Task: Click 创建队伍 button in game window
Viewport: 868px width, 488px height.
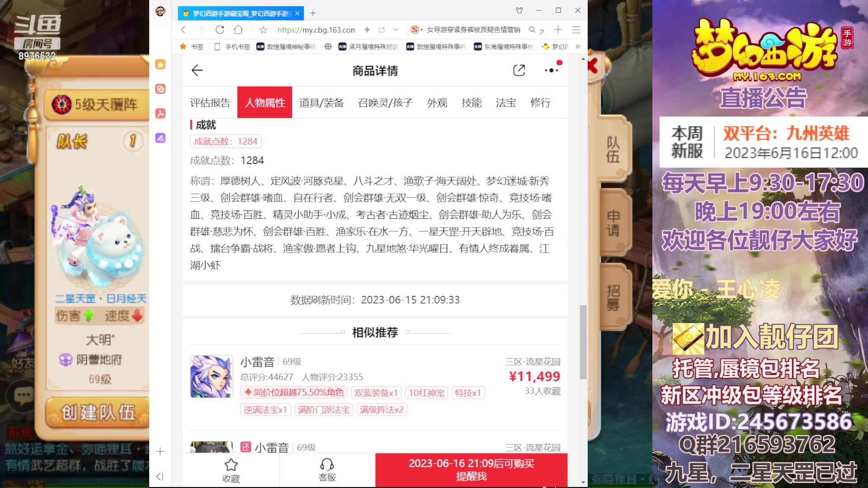Action: tap(98, 413)
